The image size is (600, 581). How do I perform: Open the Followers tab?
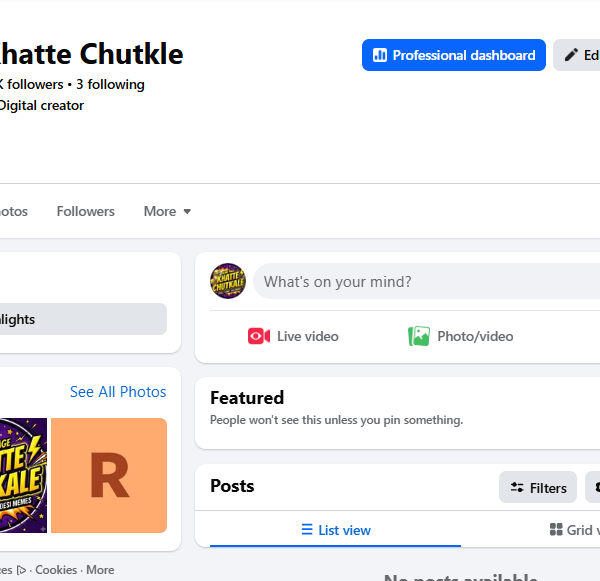click(85, 211)
